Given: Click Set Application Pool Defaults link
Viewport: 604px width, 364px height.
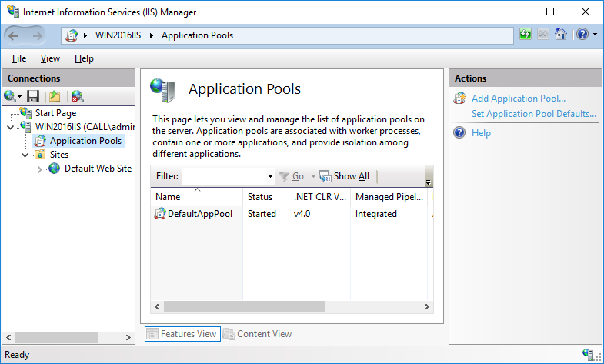Looking at the screenshot, I should [534, 114].
